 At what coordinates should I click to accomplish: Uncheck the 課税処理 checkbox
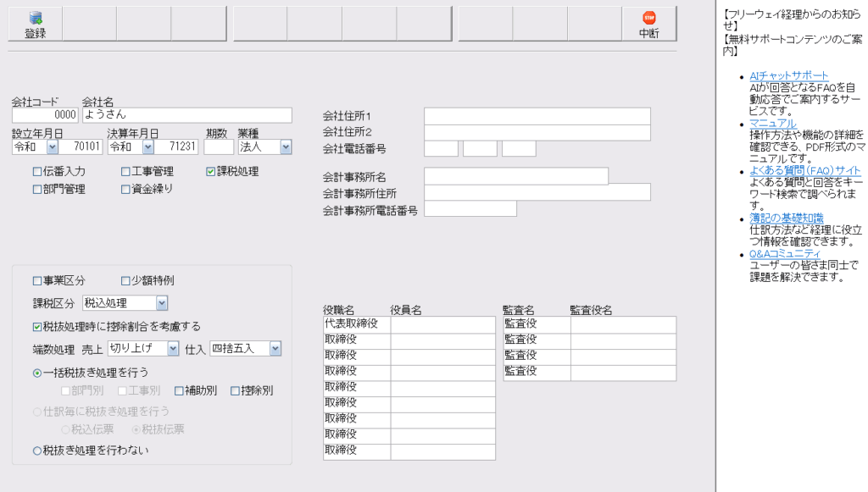pos(211,171)
